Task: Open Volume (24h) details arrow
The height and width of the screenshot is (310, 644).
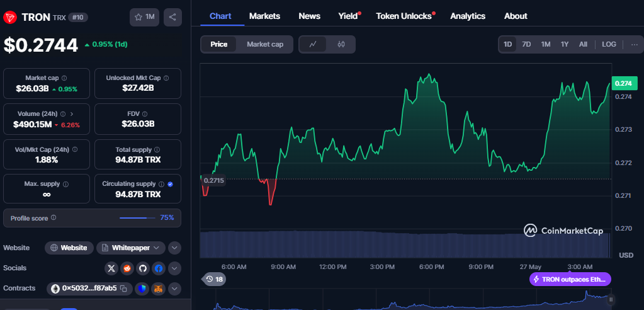Action: 72,114
